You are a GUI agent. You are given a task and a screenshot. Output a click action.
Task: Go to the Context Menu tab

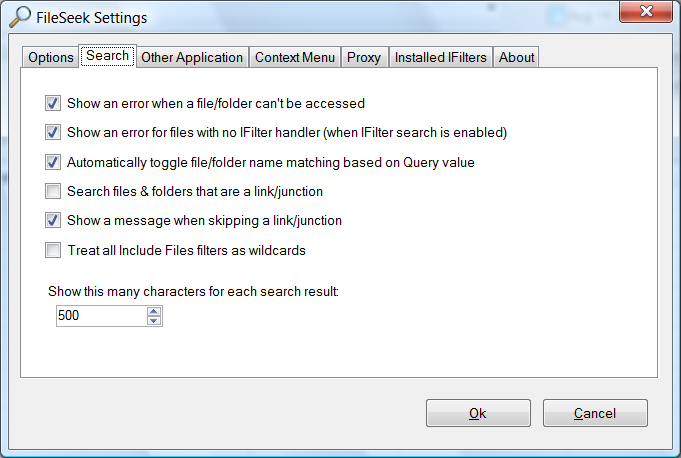click(295, 58)
